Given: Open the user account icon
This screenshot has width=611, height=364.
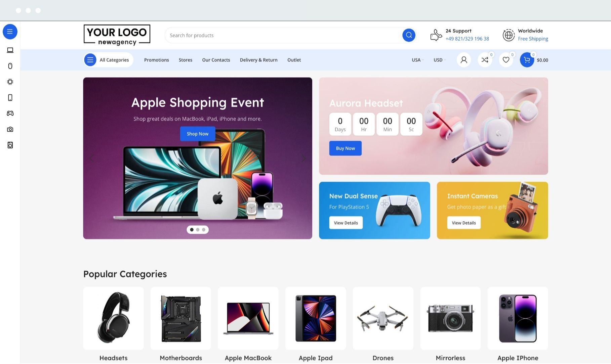Looking at the screenshot, I should [x=464, y=60].
